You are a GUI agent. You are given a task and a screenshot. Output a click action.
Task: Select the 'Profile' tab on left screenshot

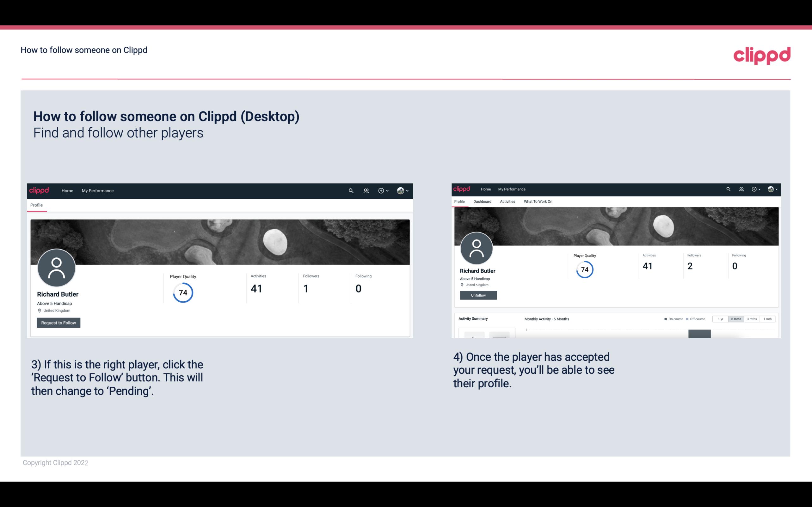[x=36, y=205]
